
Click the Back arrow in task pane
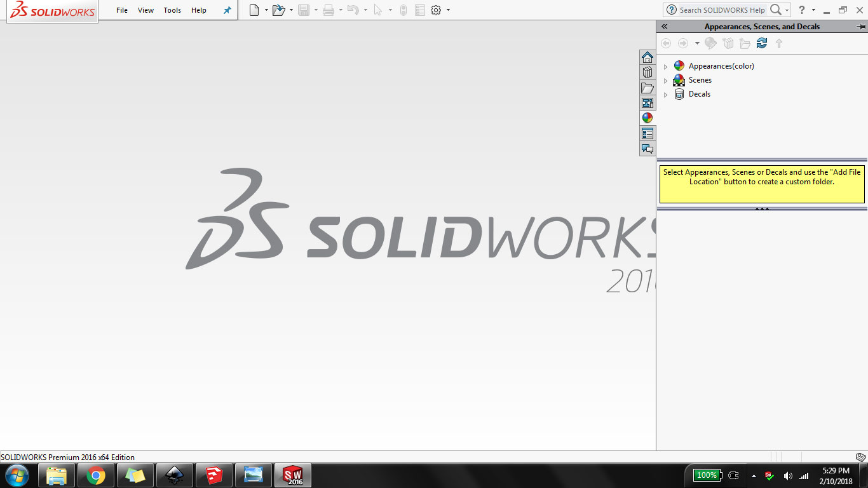[666, 43]
